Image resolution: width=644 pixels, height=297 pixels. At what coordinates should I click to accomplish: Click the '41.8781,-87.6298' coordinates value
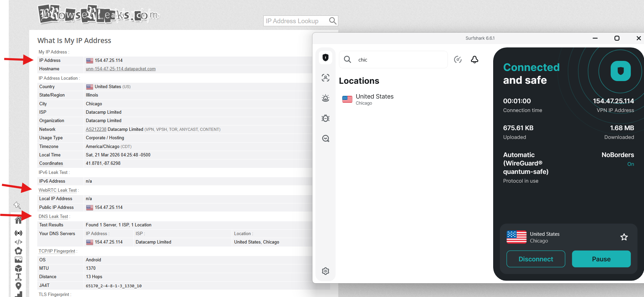click(x=103, y=163)
